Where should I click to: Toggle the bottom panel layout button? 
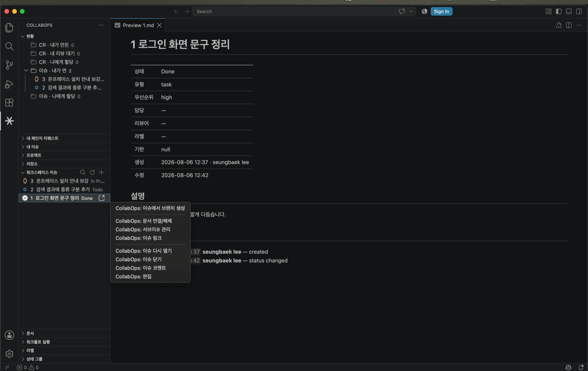569,11
